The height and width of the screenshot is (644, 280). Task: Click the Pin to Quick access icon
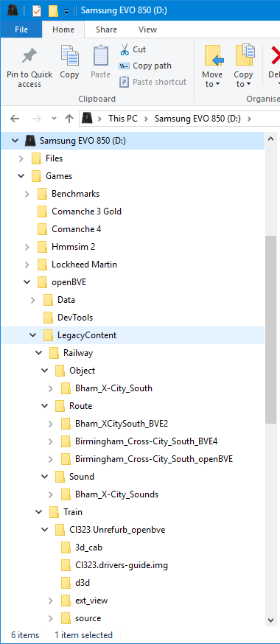coord(29,56)
